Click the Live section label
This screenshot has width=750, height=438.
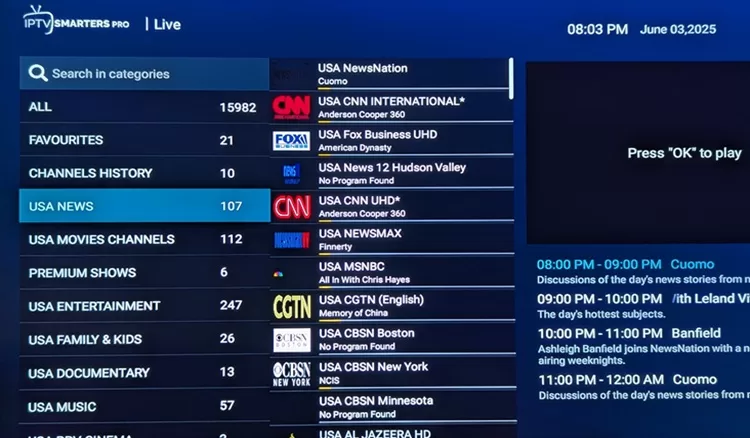click(x=167, y=24)
